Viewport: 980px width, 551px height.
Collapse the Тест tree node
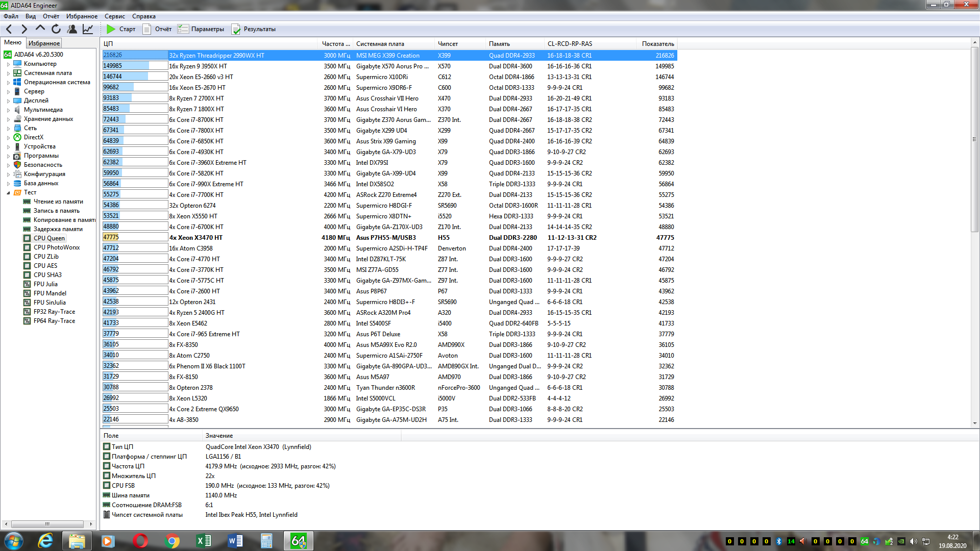[x=8, y=193]
